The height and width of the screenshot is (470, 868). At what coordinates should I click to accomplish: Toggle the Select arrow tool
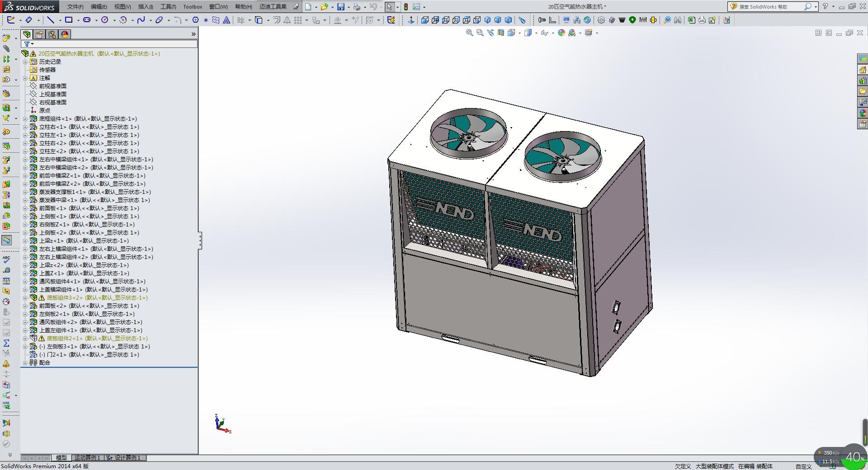tap(389, 7)
